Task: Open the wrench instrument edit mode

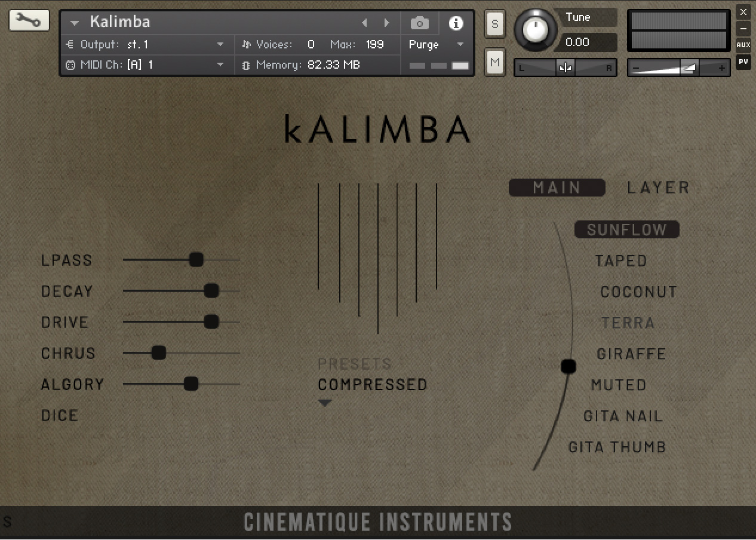Action: (29, 20)
